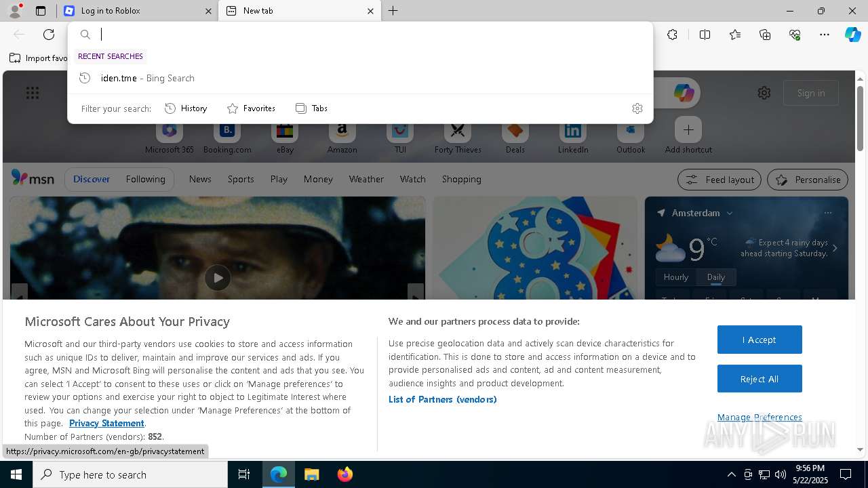Screen dimensions: 868x488
Task: Open the Amazon shortcut
Action: pos(342,136)
